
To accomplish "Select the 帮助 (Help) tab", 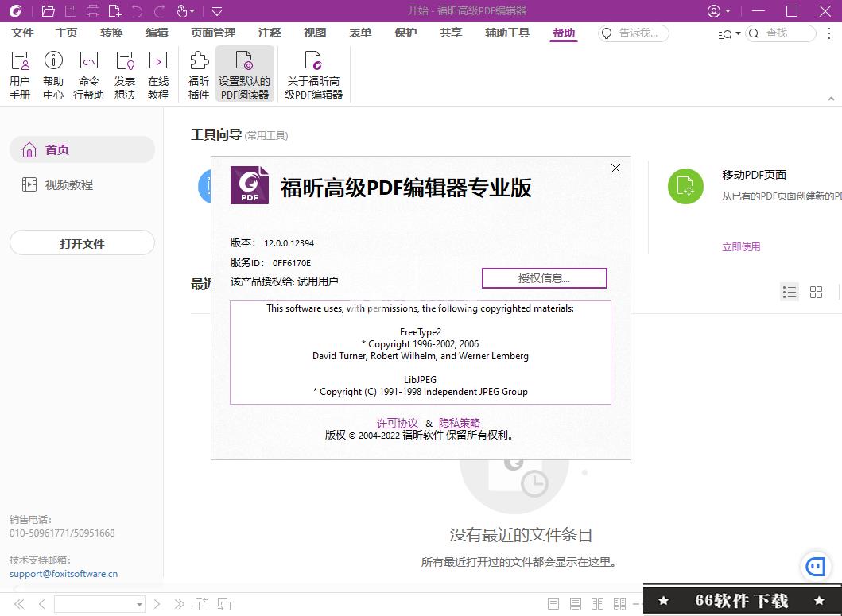I will [x=564, y=33].
